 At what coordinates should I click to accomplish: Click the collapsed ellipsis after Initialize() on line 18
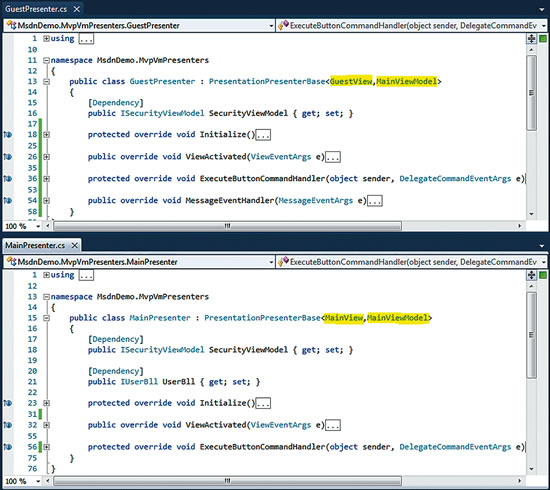point(263,135)
